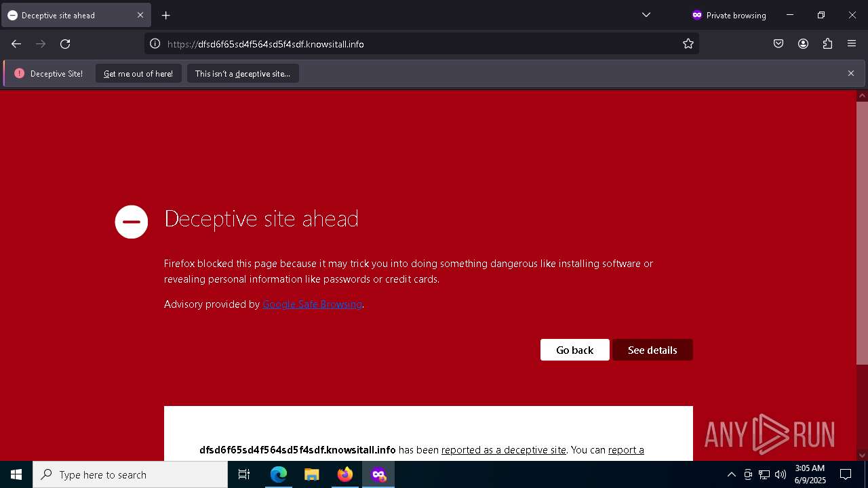Open the Firefox account icon

point(803,44)
